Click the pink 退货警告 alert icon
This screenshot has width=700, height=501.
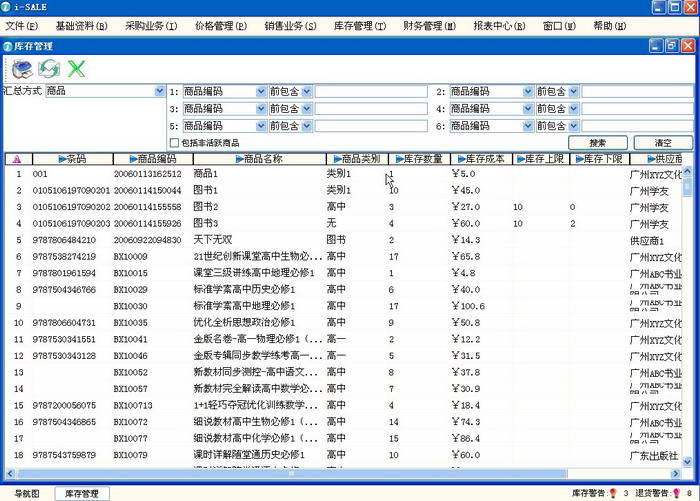coord(677,493)
